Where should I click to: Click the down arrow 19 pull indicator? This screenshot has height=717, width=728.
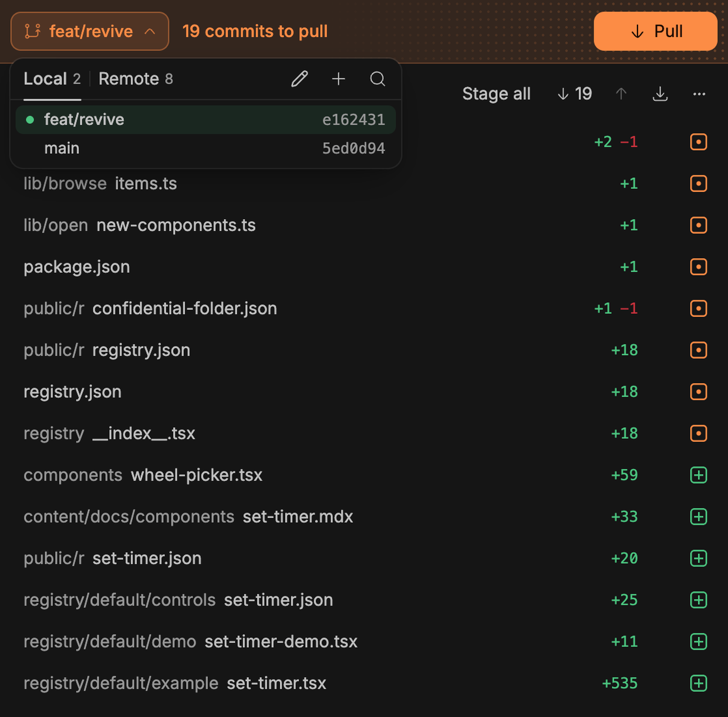[575, 94]
